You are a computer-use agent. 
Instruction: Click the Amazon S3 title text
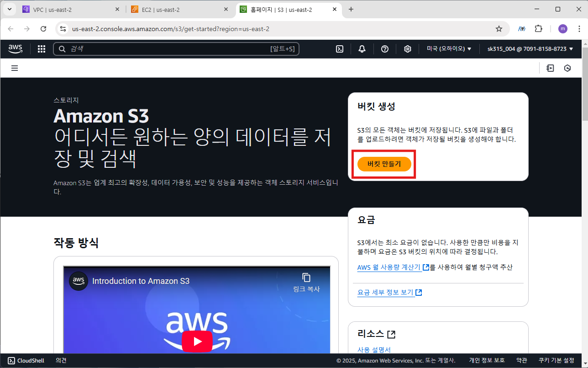[x=101, y=116]
